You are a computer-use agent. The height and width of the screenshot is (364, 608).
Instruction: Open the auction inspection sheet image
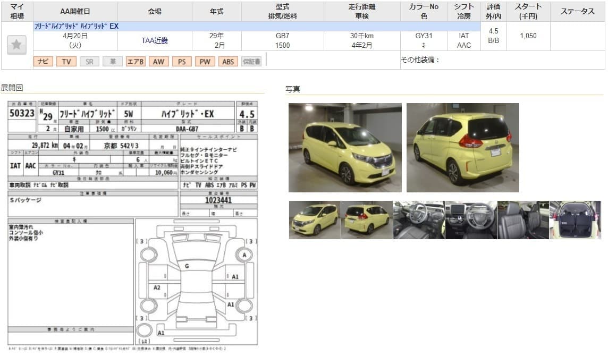[132, 223]
